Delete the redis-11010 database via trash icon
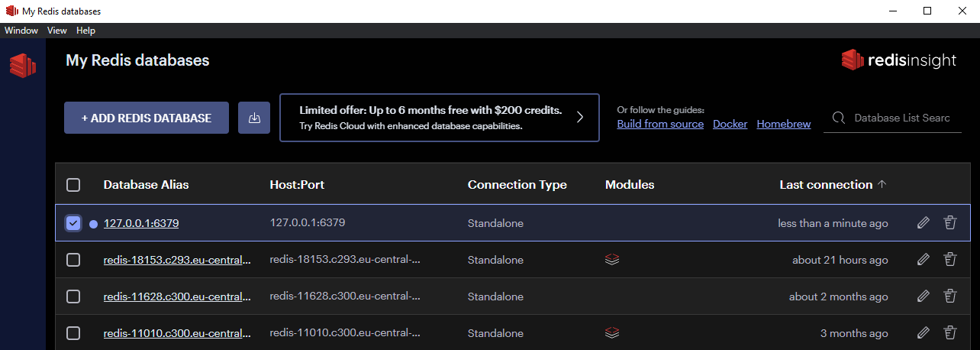 (949, 333)
